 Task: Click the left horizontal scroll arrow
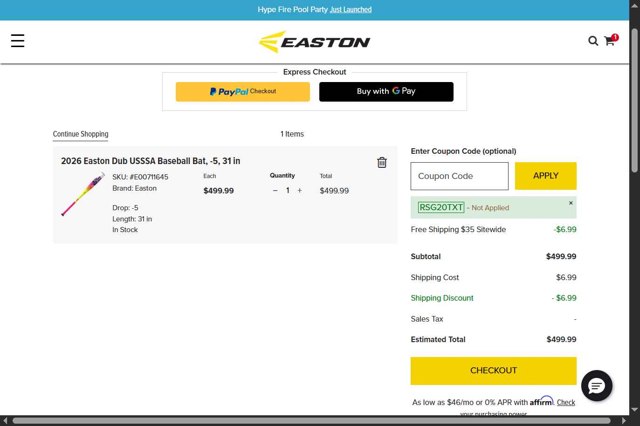coord(4,420)
